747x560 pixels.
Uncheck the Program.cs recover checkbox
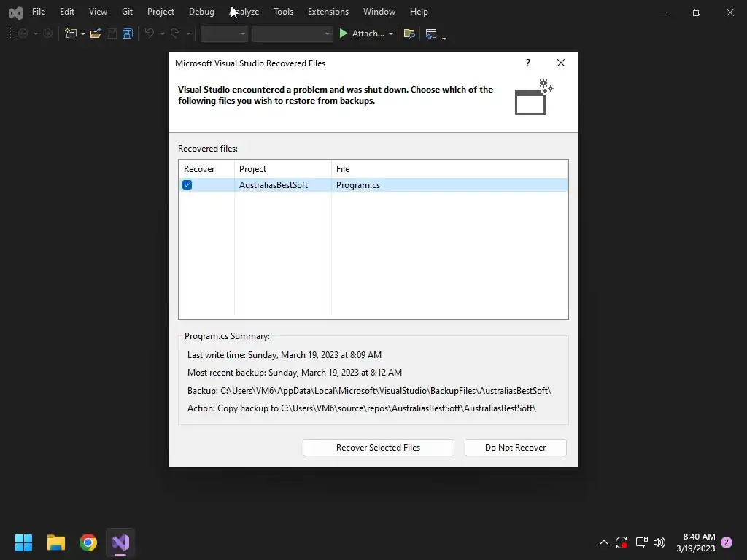coord(187,184)
